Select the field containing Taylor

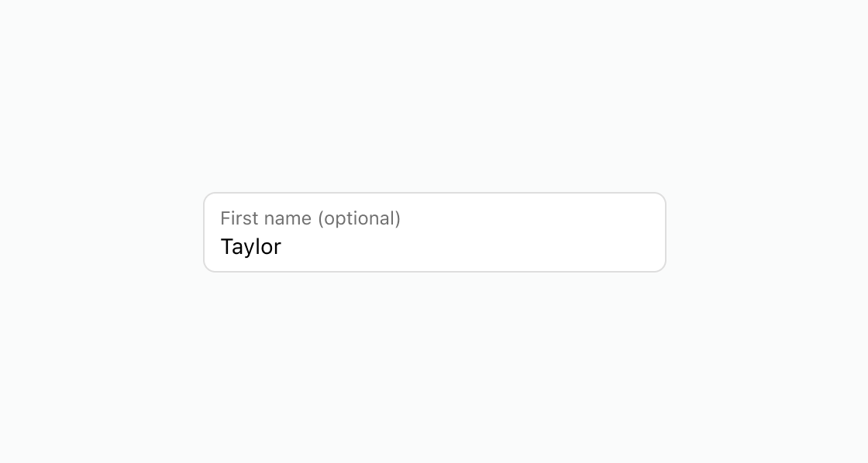(434, 246)
